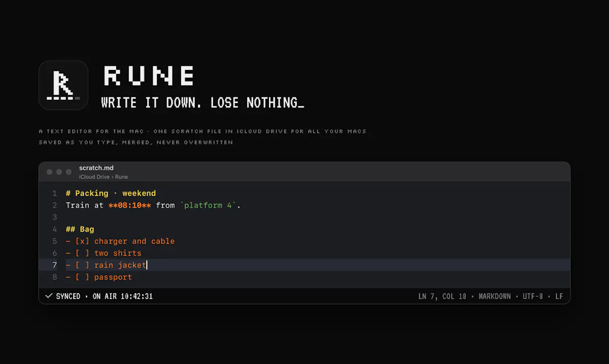This screenshot has width=609, height=364.
Task: Open the MARKDOWN language selector in status bar
Action: pos(495,296)
